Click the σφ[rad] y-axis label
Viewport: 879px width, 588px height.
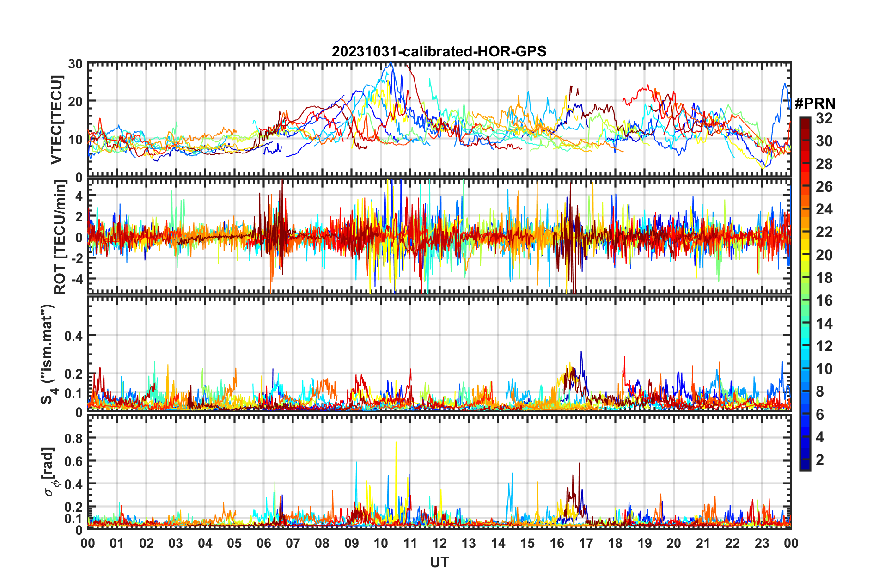50,472
